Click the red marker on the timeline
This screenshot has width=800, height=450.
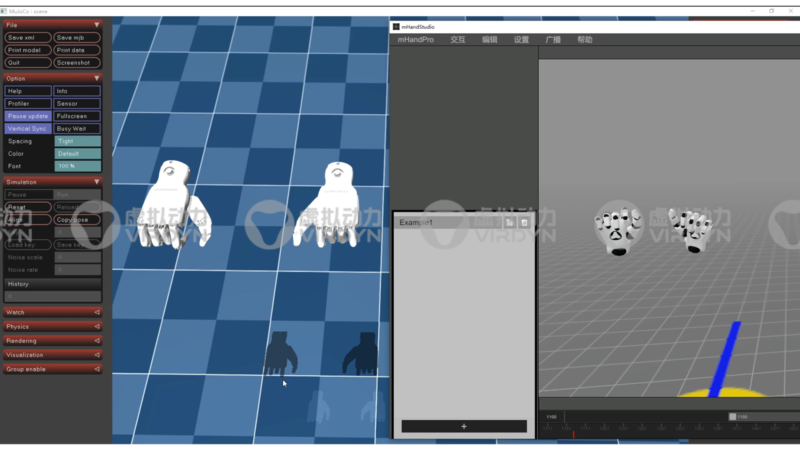point(573,433)
